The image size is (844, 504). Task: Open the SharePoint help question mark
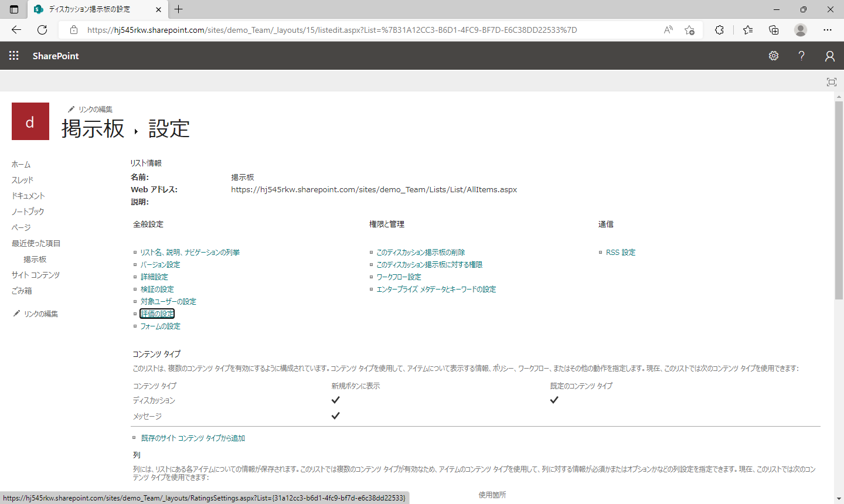pyautogui.click(x=801, y=56)
